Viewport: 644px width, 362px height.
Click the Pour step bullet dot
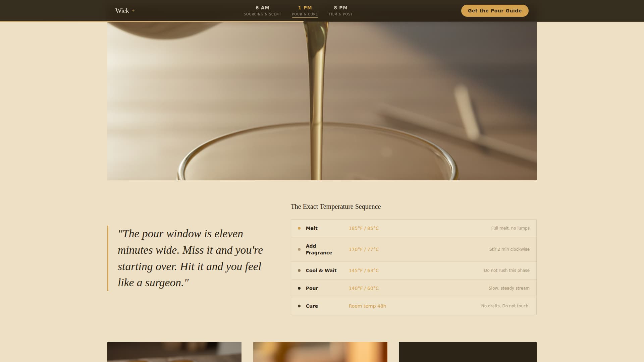pyautogui.click(x=299, y=288)
